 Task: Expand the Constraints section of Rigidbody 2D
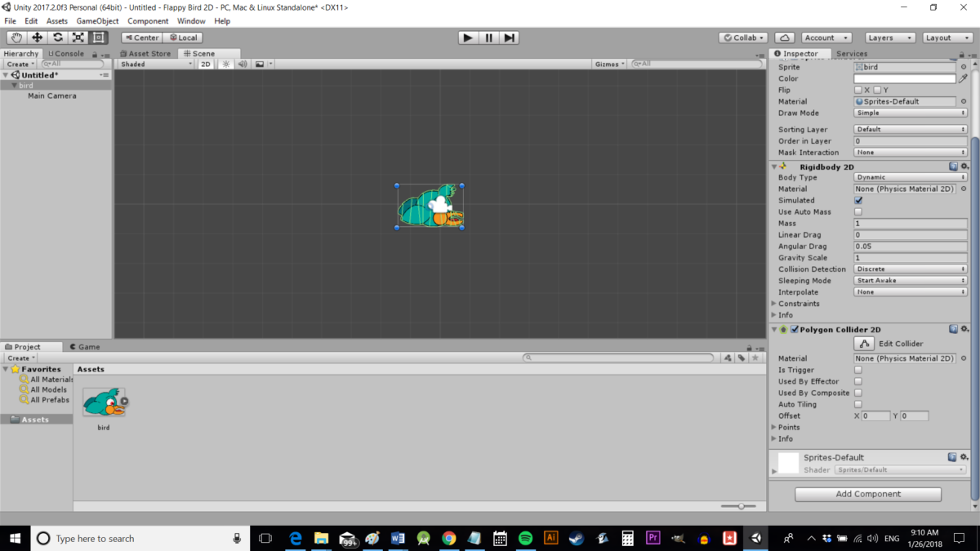[775, 303]
